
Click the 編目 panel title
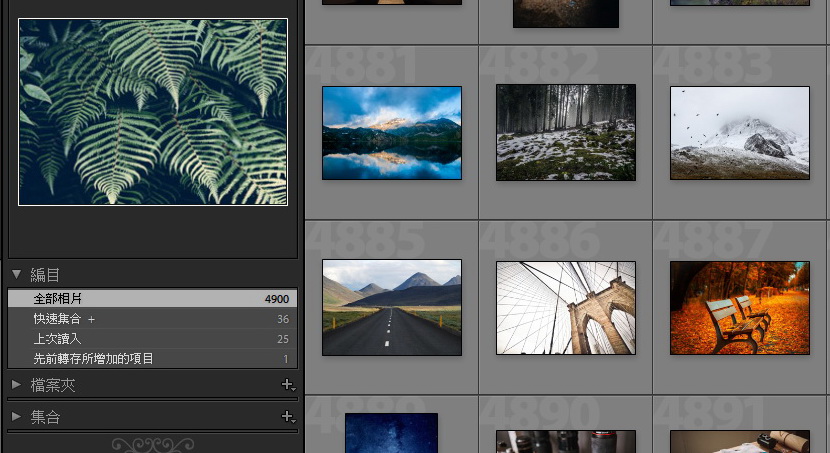pyautogui.click(x=45, y=275)
